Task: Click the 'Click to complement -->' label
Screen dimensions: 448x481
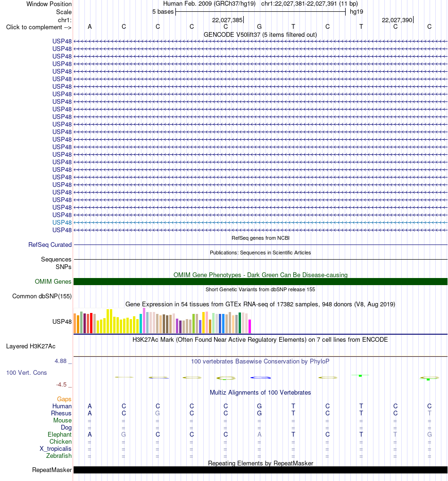Action: coord(39,27)
